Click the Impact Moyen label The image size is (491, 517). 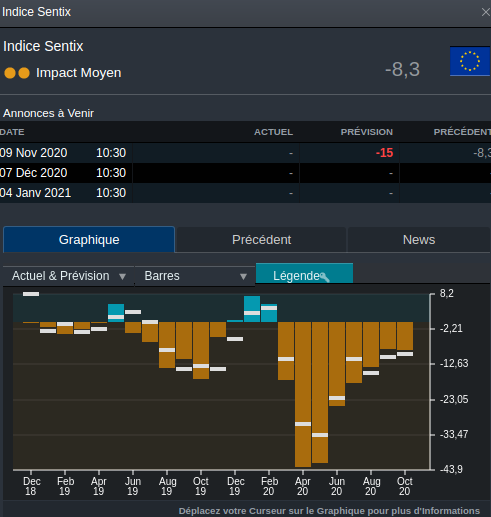point(79,73)
